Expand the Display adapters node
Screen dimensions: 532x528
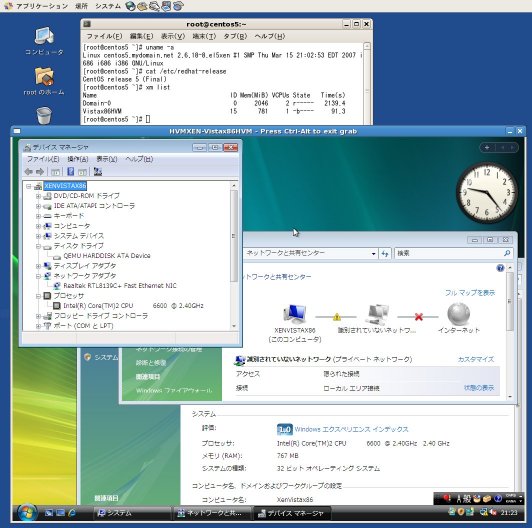tap(38, 266)
